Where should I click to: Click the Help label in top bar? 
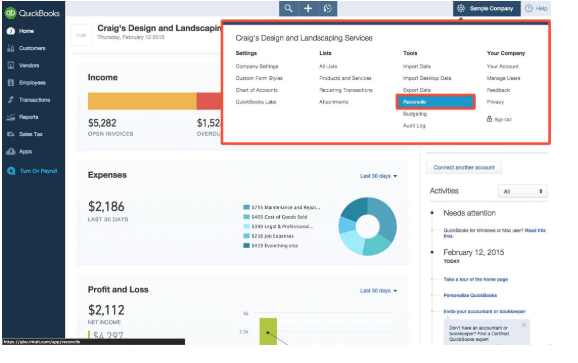pyautogui.click(x=541, y=8)
